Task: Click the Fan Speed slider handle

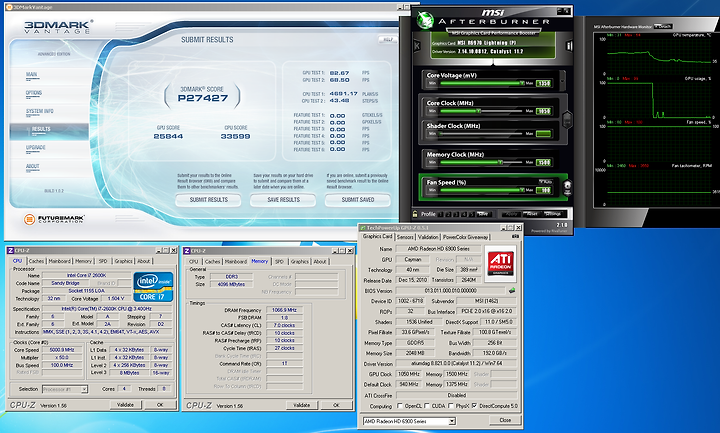Action: [x=522, y=190]
